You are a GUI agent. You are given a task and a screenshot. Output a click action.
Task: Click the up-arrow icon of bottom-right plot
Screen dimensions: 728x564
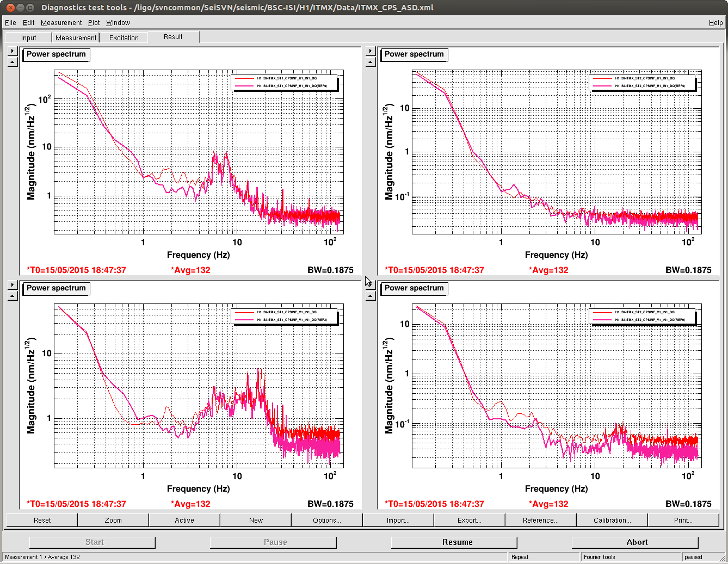371,296
